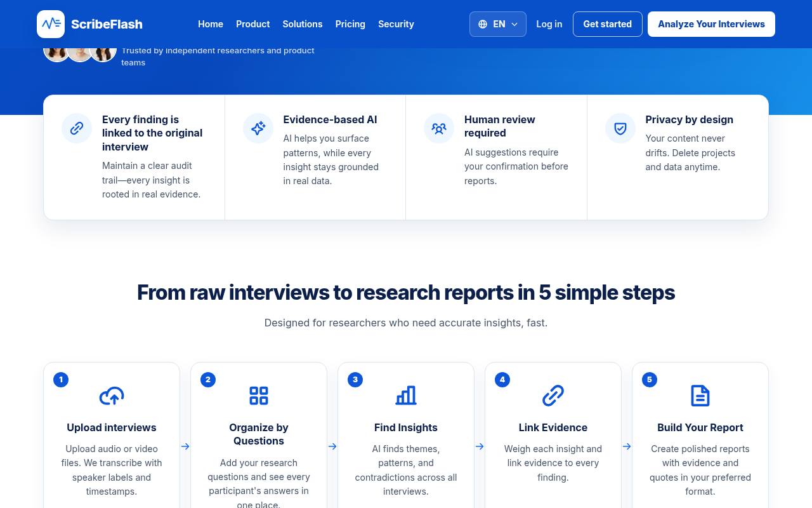Screen dimensions: 812x508
Task: Click the step 3 number badge
Action: point(355,380)
